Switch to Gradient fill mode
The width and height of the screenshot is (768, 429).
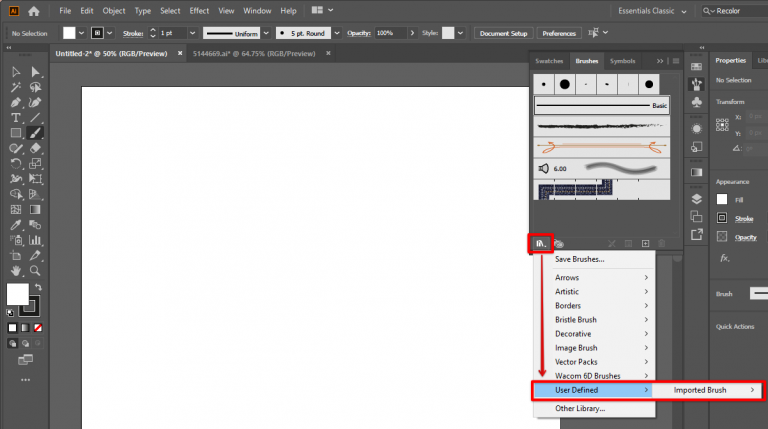[26, 327]
